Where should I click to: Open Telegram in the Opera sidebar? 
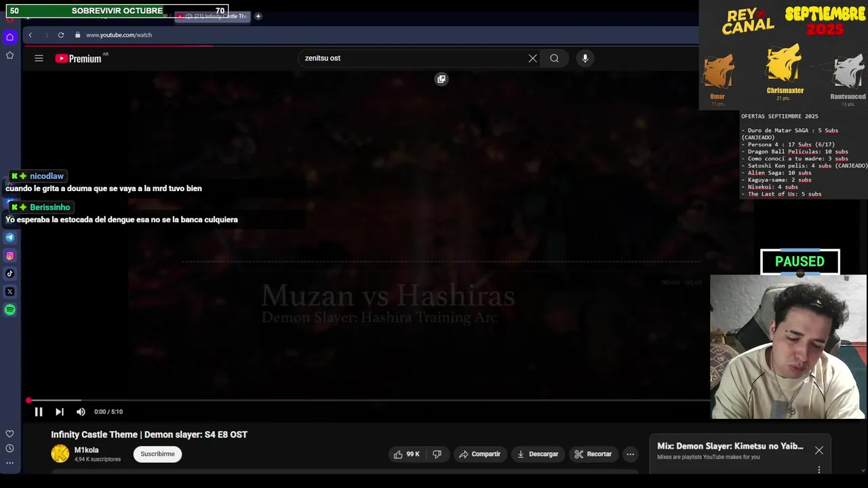[9, 237]
